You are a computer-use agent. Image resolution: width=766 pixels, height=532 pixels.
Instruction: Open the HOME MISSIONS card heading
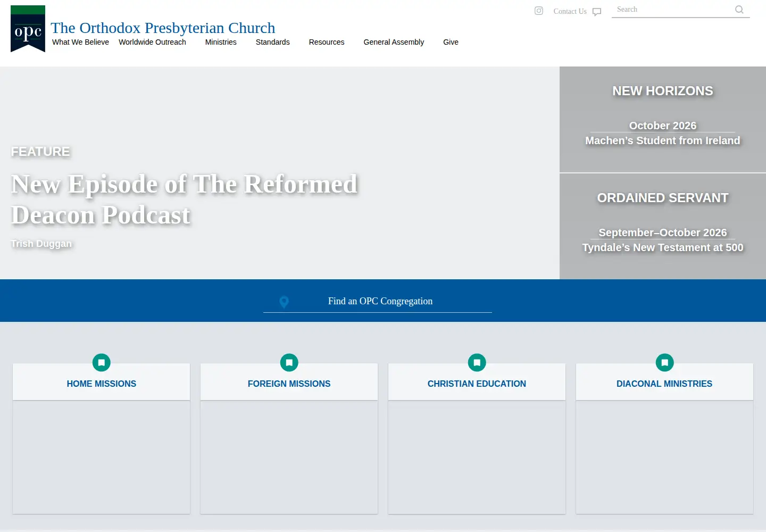(x=102, y=384)
